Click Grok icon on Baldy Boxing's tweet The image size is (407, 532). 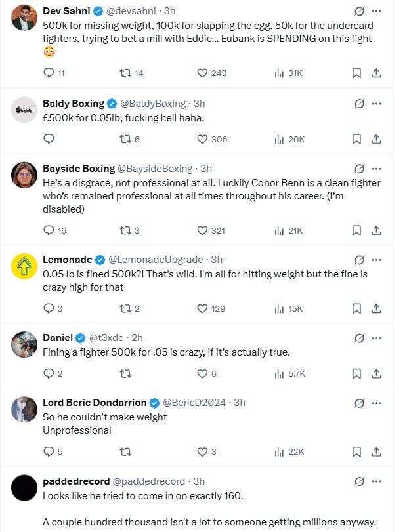click(359, 104)
